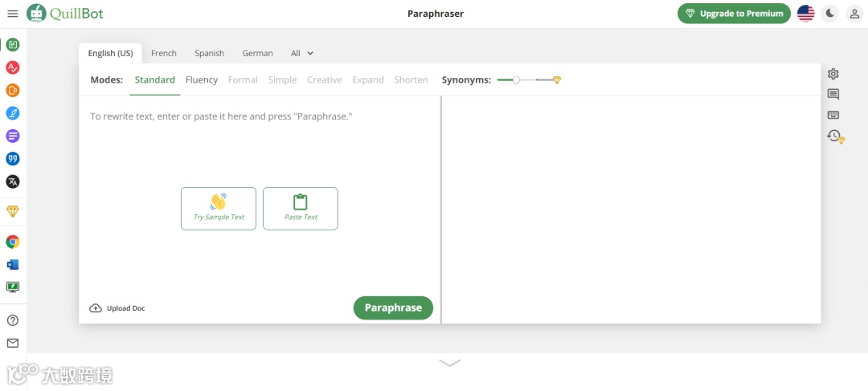The width and height of the screenshot is (868, 391).
Task: Open the orange Plagiarism Checker icon
Action: click(x=13, y=90)
